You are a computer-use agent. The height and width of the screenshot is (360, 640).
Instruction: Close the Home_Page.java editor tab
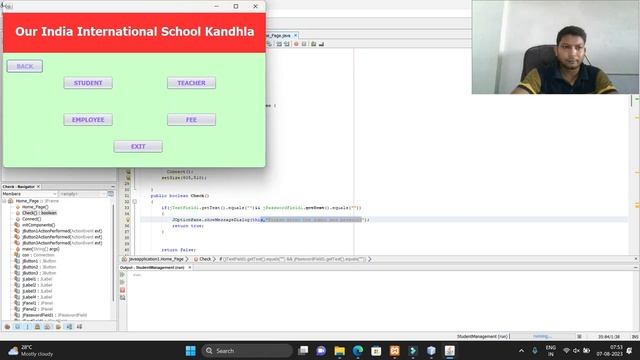pyautogui.click(x=296, y=36)
